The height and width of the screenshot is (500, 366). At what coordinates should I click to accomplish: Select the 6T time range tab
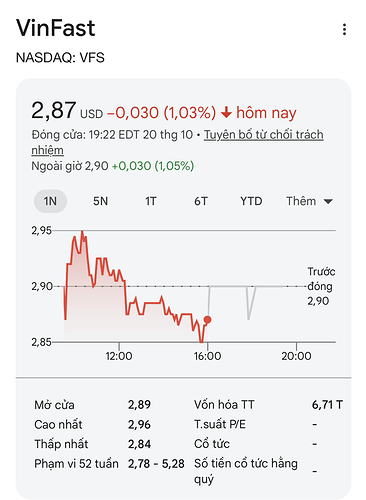[201, 201]
